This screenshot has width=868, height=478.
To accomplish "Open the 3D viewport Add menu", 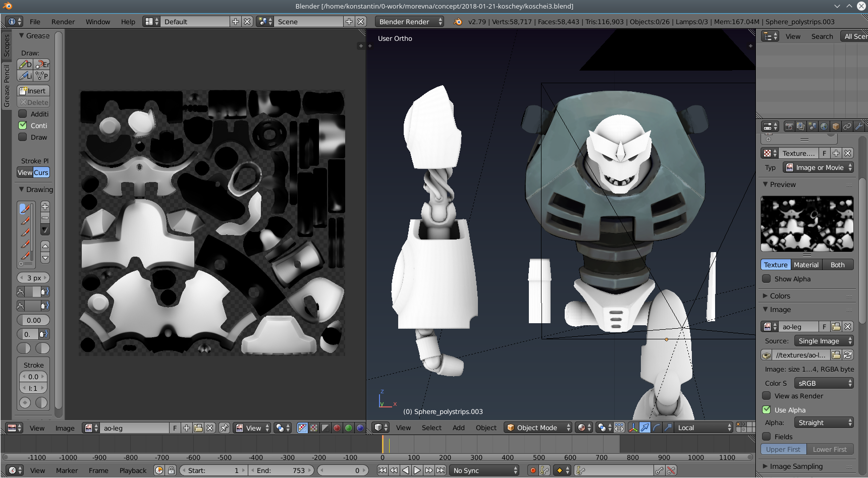I will pyautogui.click(x=459, y=428).
